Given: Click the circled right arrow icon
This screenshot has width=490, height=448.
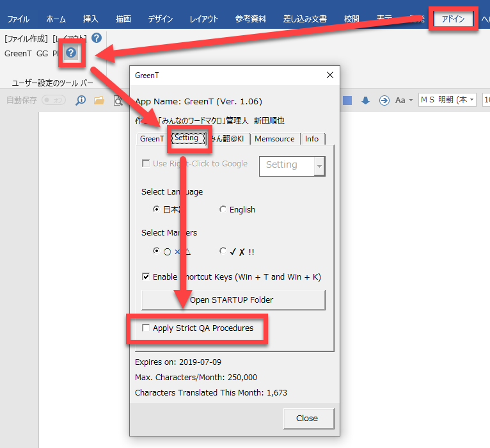Looking at the screenshot, I should point(384,100).
